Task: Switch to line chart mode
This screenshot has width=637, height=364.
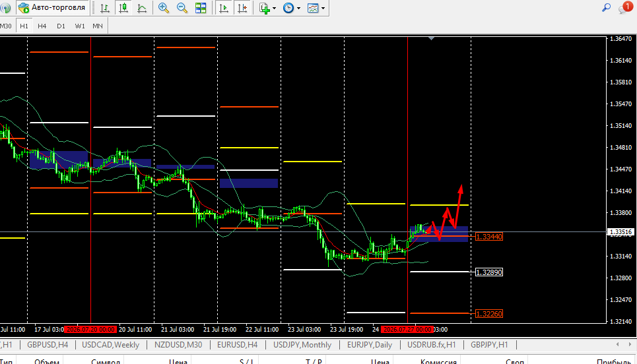Action: click(142, 8)
